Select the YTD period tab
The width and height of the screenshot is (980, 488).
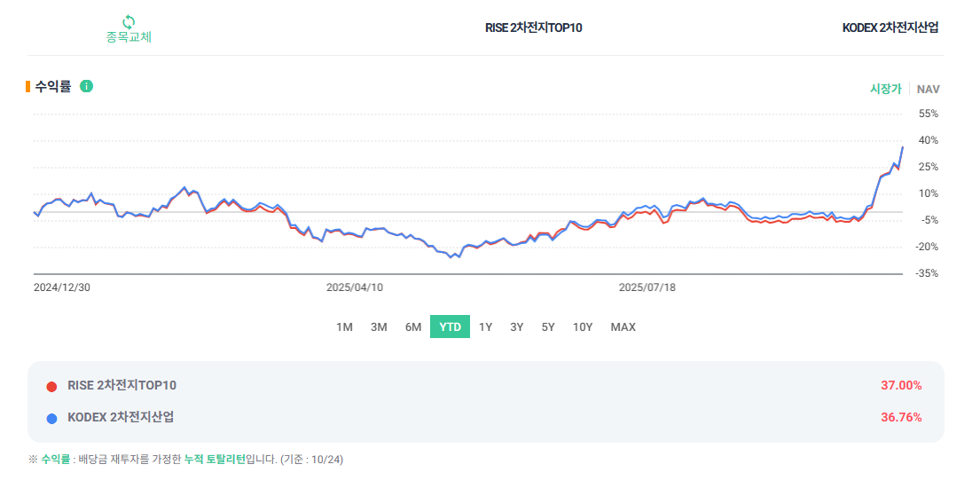coord(450,327)
